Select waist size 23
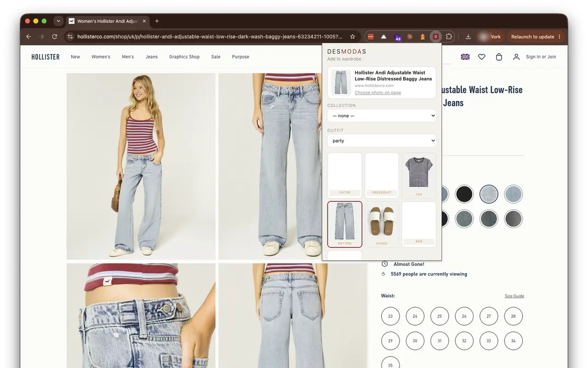The image size is (588, 368). click(x=390, y=316)
